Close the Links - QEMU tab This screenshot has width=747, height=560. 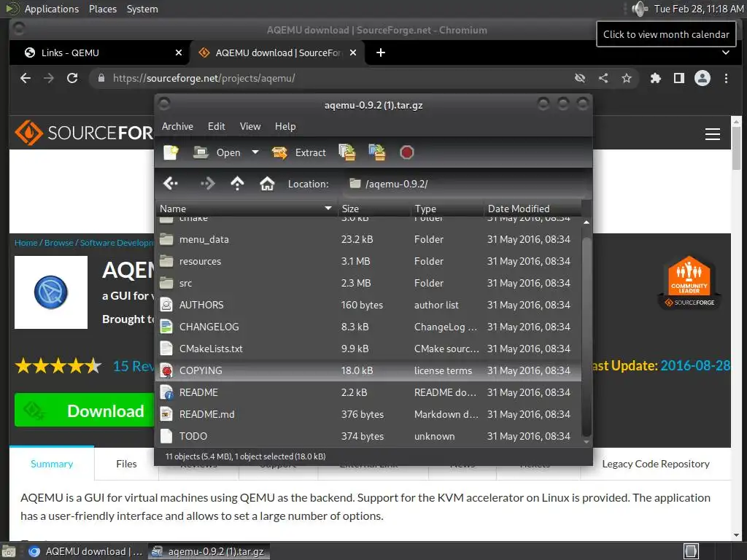coord(179,52)
